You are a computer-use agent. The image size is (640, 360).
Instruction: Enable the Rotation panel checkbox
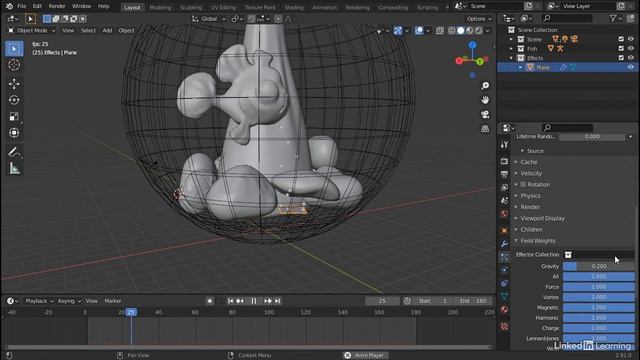coord(523,184)
